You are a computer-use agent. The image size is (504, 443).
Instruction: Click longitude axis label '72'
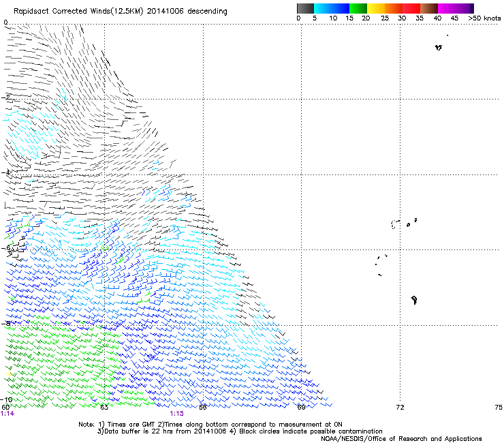point(400,408)
